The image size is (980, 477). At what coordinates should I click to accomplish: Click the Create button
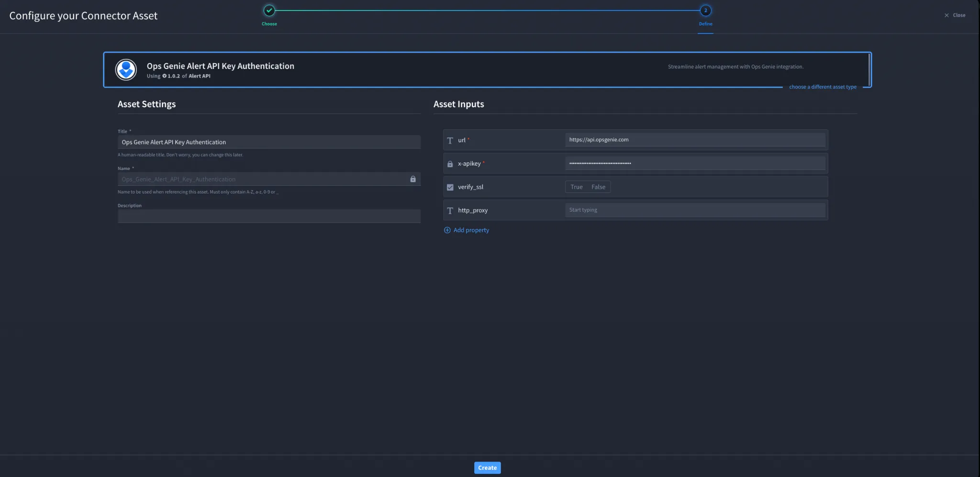coord(487,468)
